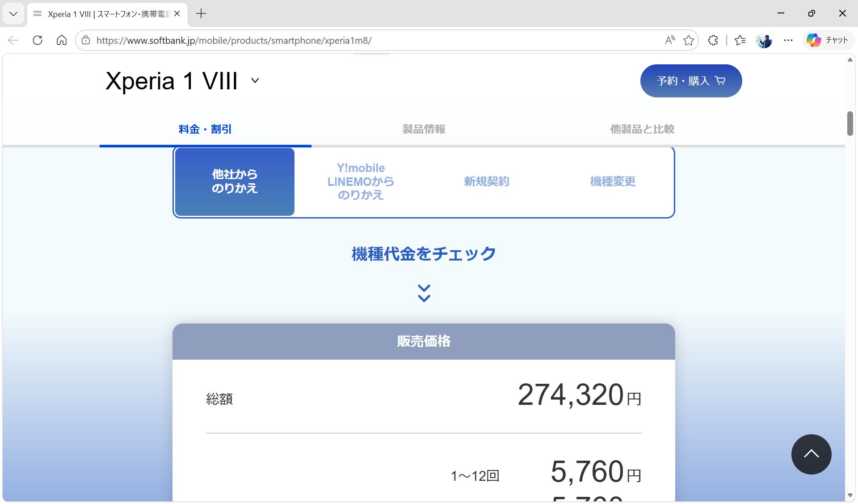858x504 pixels.
Task: Click the scroll-to-top round button
Action: point(811,454)
